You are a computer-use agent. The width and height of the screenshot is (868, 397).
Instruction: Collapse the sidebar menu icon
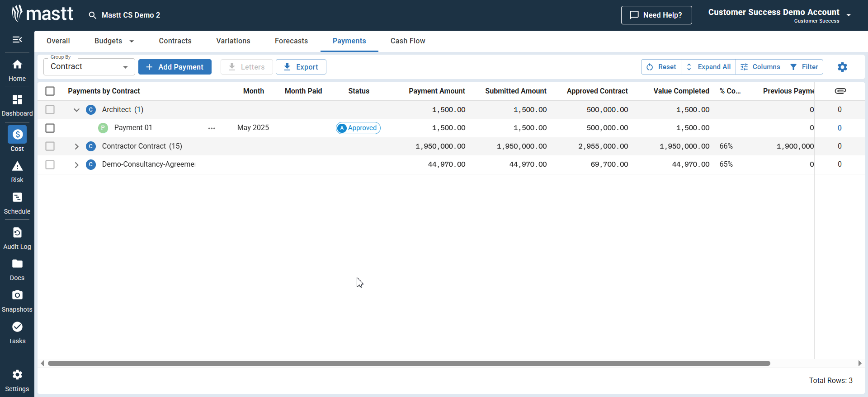coord(17,40)
